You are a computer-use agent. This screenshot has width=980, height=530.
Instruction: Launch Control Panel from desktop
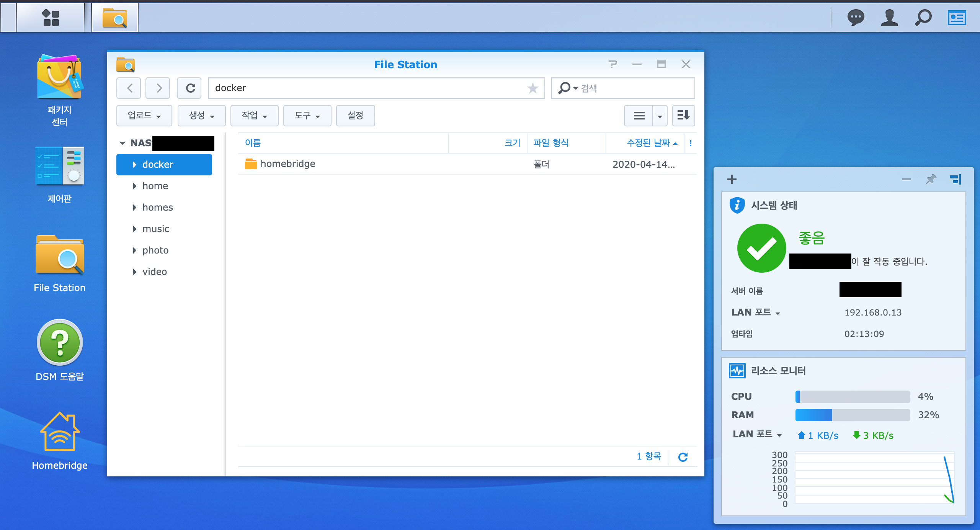(x=60, y=166)
